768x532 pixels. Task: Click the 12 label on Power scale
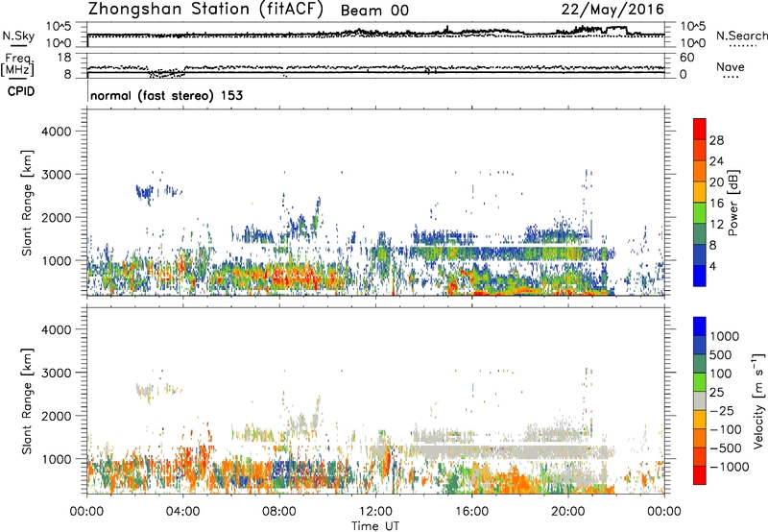[x=716, y=225]
